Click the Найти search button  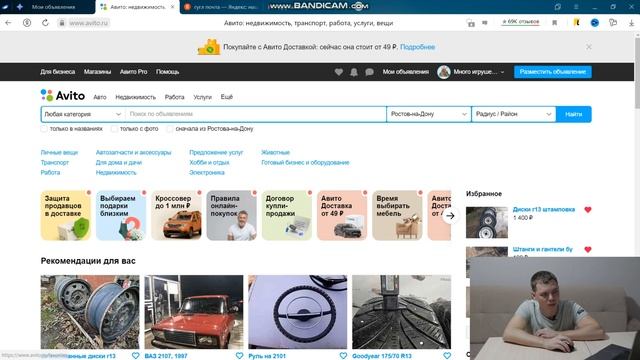573,114
